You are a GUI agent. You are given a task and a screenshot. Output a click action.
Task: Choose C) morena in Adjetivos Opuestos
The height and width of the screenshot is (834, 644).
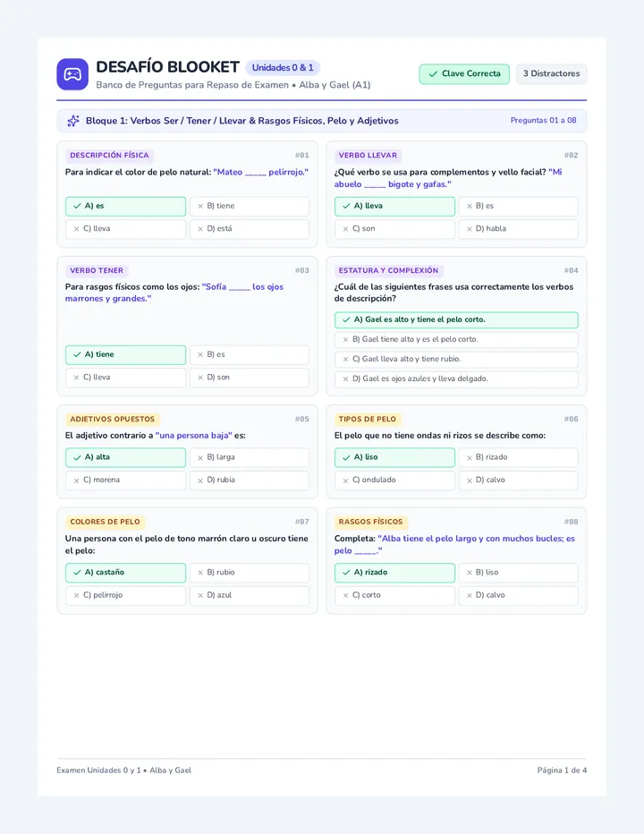[x=125, y=480]
